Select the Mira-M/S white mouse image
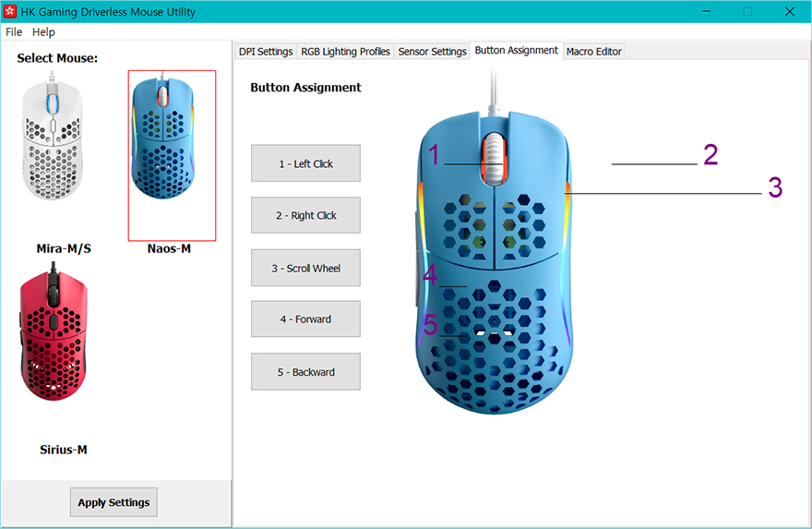This screenshot has width=812, height=529. [x=52, y=137]
